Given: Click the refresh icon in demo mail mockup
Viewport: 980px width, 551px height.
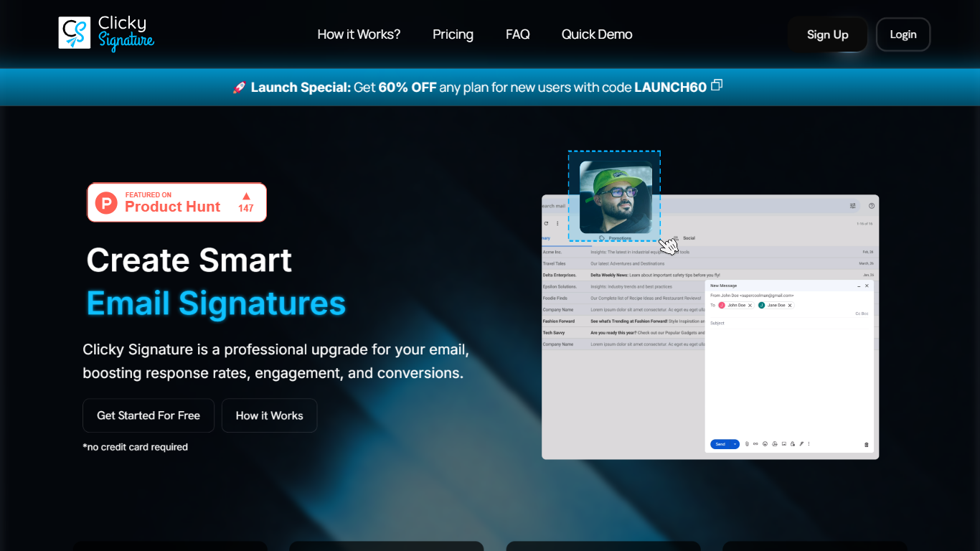Looking at the screenshot, I should click(x=546, y=224).
